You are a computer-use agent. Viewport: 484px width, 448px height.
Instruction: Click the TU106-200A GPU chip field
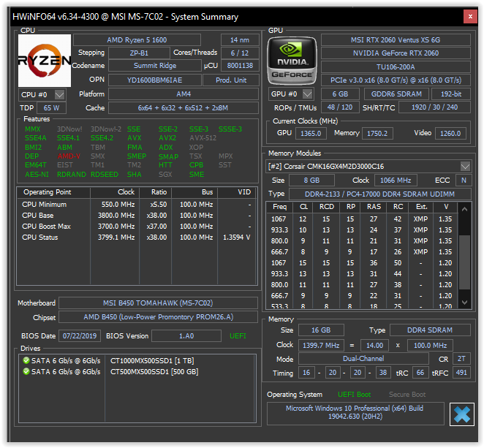click(396, 67)
